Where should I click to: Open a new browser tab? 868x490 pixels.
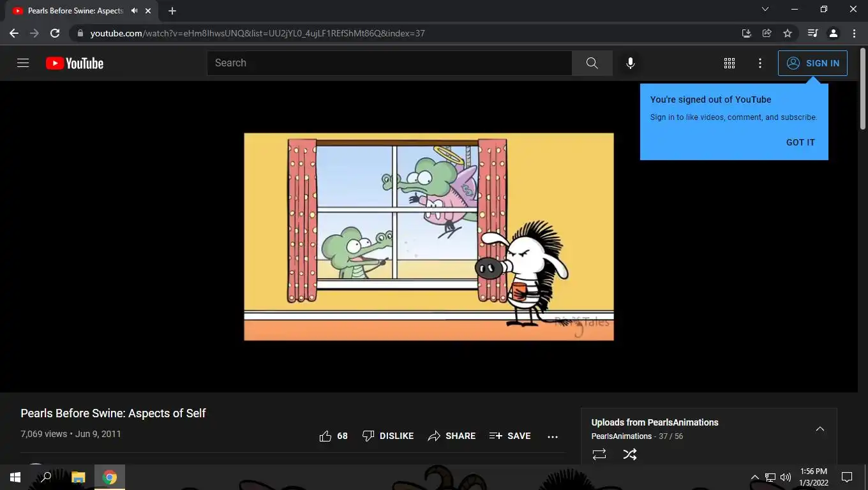point(172,11)
